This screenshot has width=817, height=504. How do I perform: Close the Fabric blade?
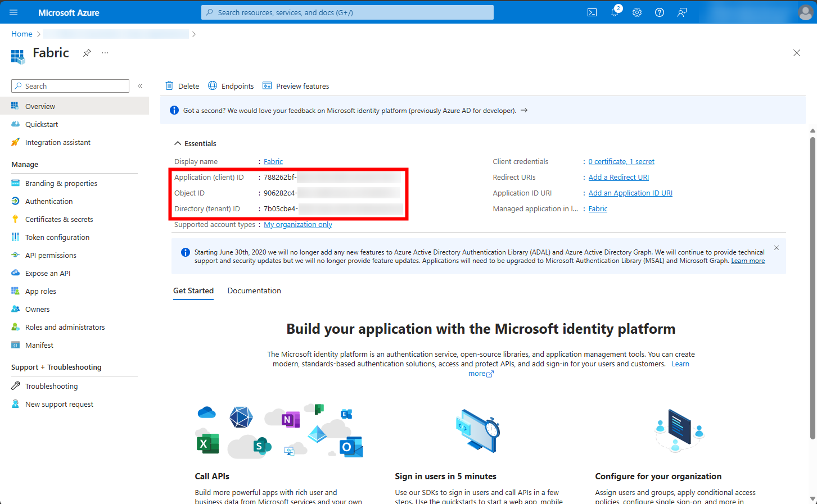[797, 53]
